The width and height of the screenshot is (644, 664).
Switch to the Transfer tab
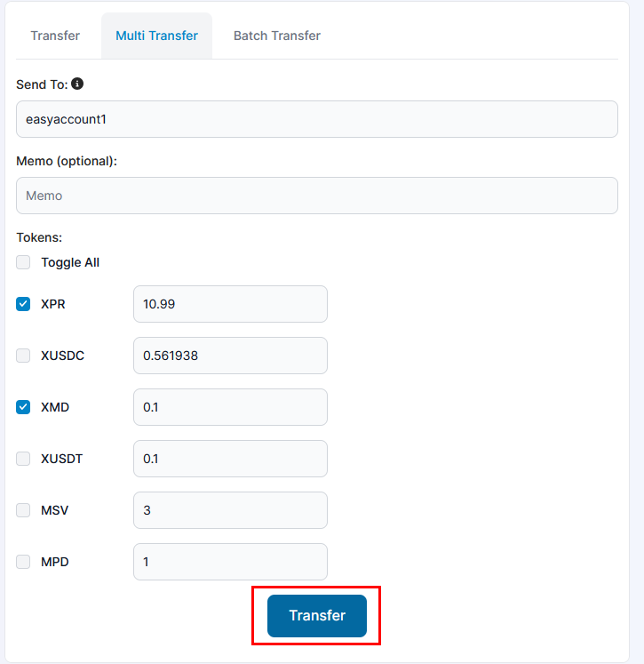(x=55, y=36)
